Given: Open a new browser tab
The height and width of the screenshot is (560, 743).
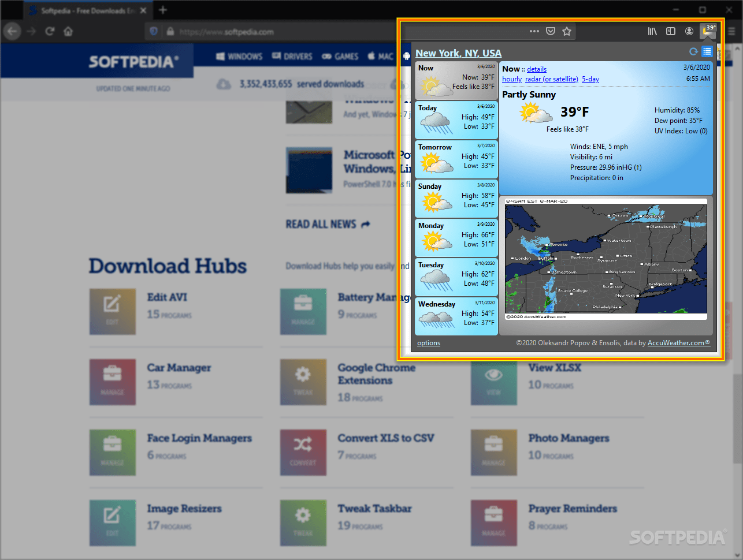Looking at the screenshot, I should pyautogui.click(x=163, y=10).
